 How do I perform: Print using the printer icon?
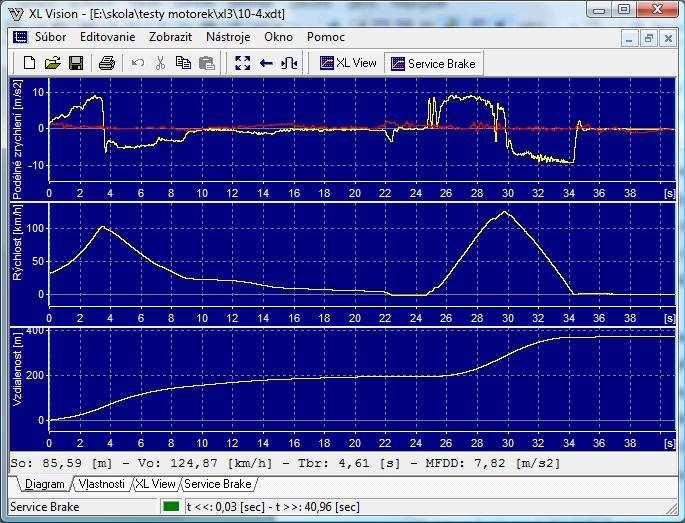pyautogui.click(x=107, y=63)
